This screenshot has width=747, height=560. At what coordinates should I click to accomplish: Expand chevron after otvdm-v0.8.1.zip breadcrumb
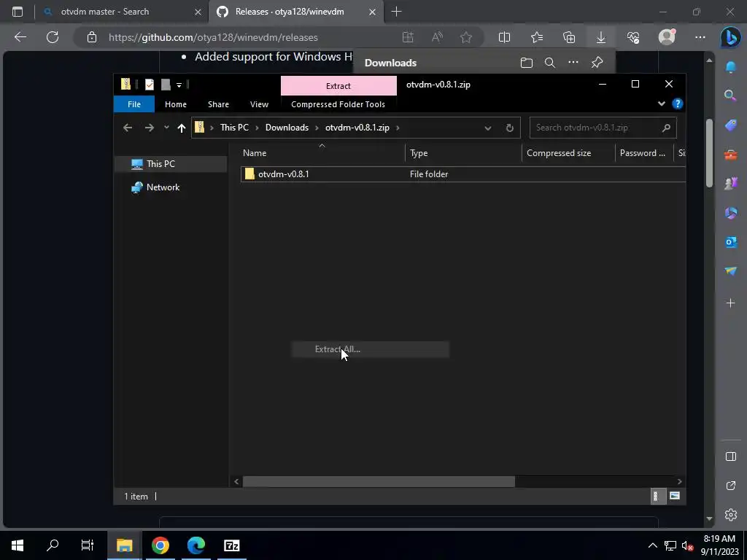(398, 128)
